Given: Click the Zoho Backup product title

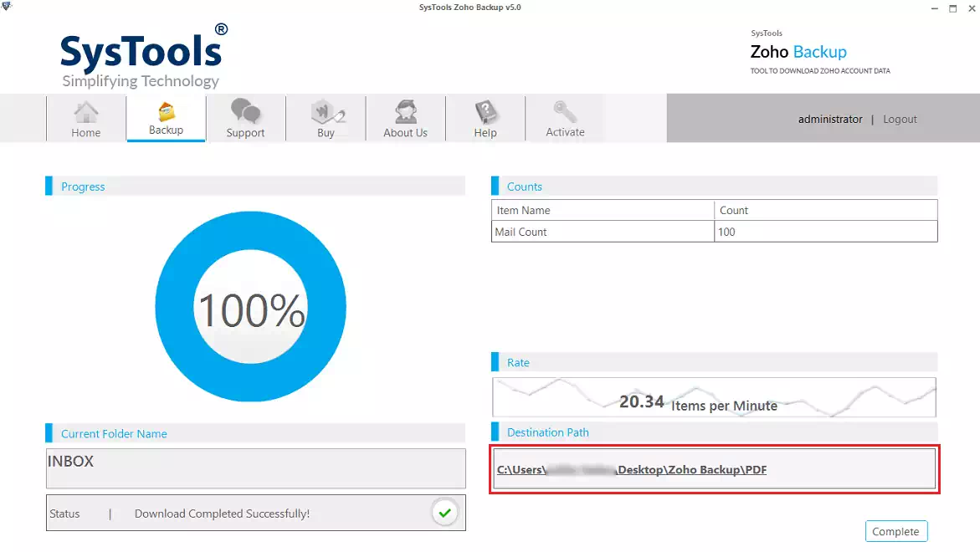Looking at the screenshot, I should point(798,52).
